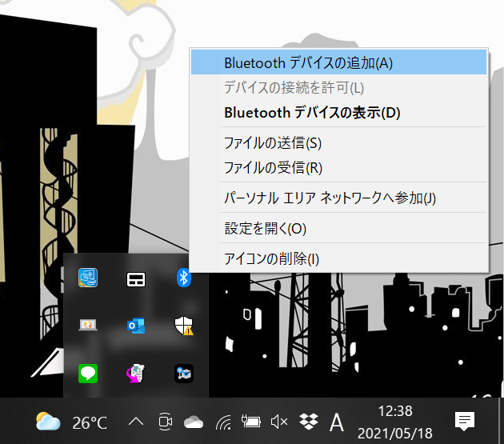Open the Intel graphics tray icon
The height and width of the screenshot is (444, 504).
88,278
